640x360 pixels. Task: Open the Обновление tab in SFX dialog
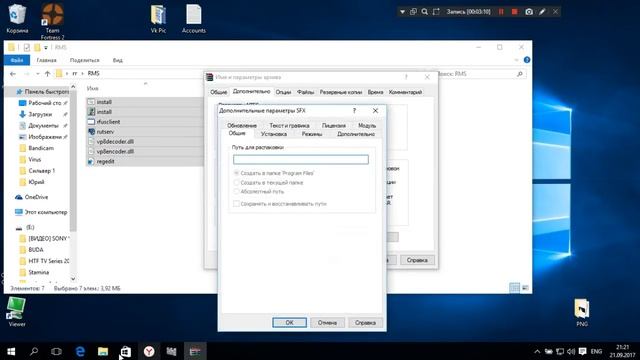click(242, 125)
